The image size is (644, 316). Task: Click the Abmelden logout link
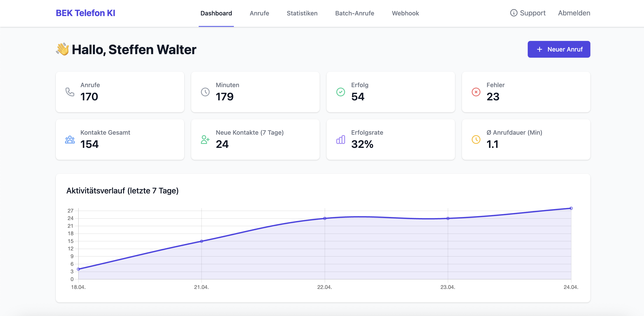pyautogui.click(x=574, y=13)
